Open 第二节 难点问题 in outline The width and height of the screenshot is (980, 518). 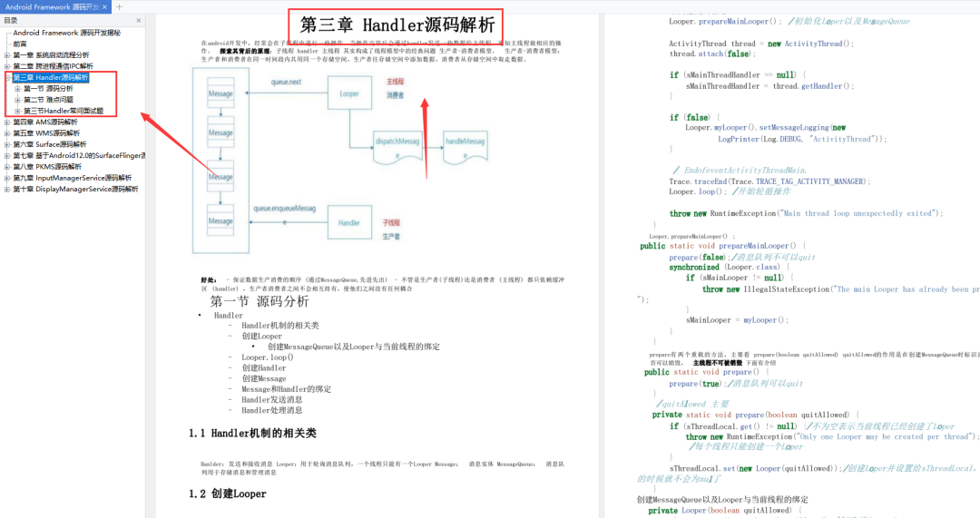[x=49, y=100]
